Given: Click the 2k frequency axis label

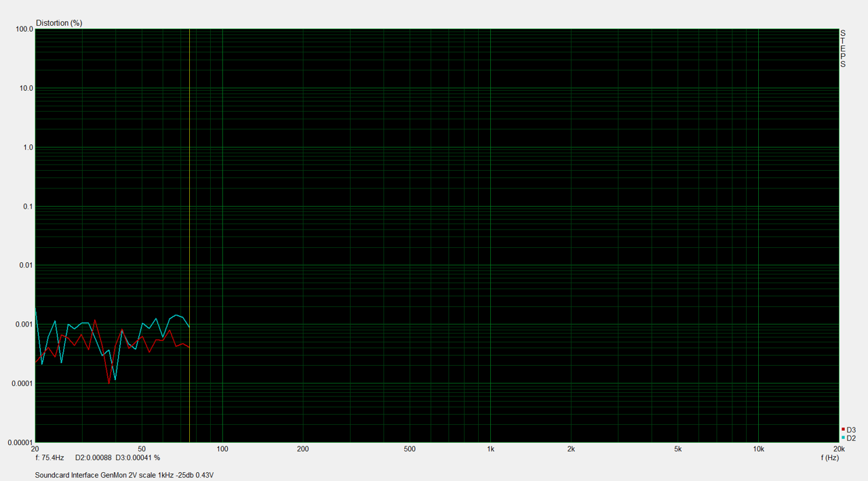Looking at the screenshot, I should click(x=571, y=449).
